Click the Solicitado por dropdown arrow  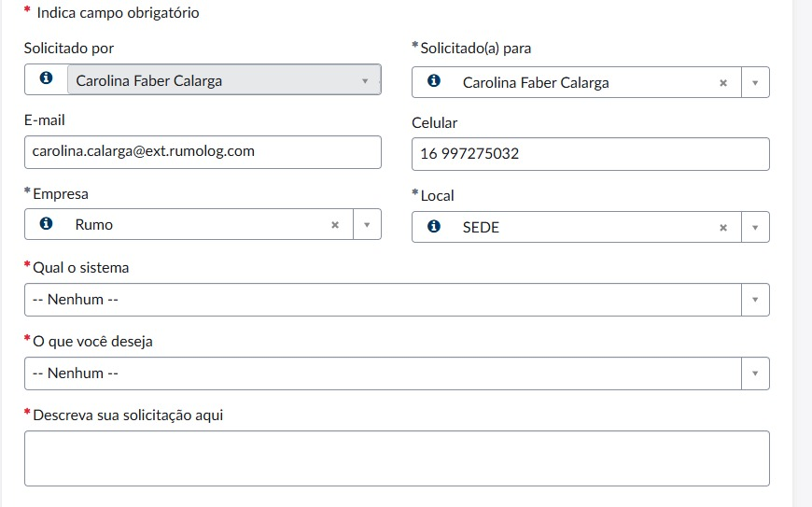(365, 81)
